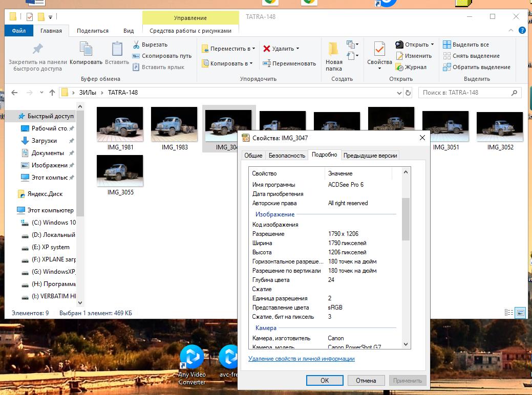The width and height of the screenshot is (532, 395).
Task: Create a new folder via ribbon icon
Action: click(x=334, y=49)
